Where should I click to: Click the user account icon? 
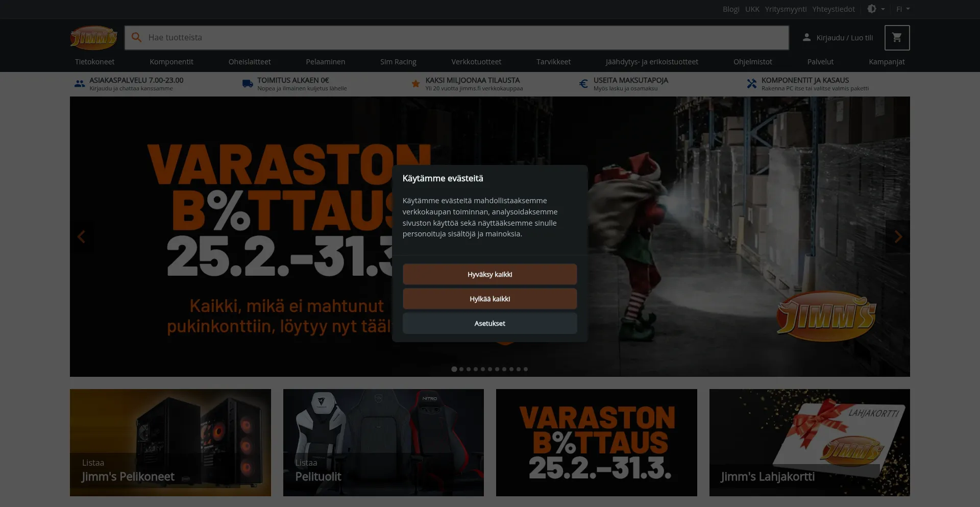(806, 37)
